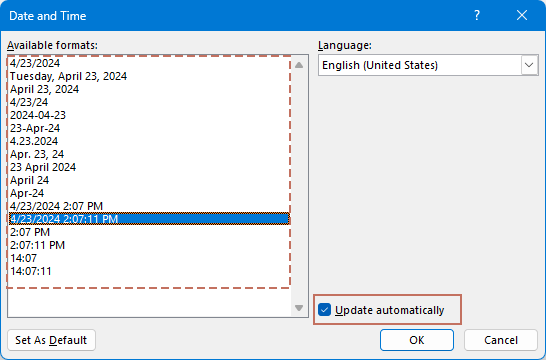
Task: Select the 2:07:11 PM time format
Action: [x=37, y=245]
